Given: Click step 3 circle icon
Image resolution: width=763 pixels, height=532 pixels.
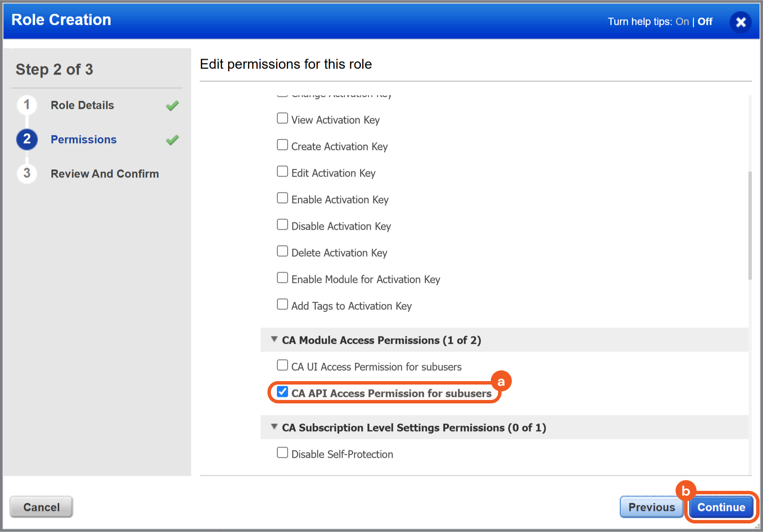Looking at the screenshot, I should (x=27, y=173).
